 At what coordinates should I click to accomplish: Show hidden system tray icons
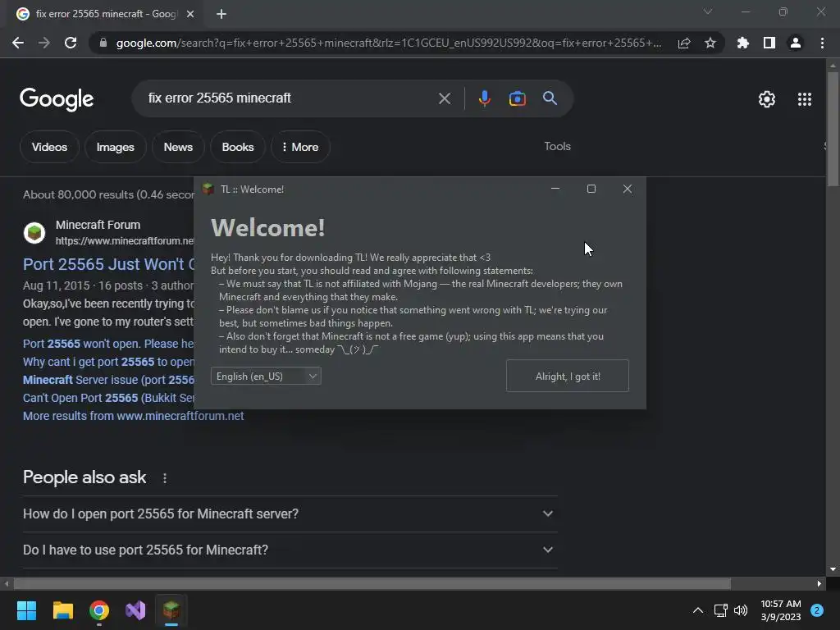pyautogui.click(x=697, y=610)
